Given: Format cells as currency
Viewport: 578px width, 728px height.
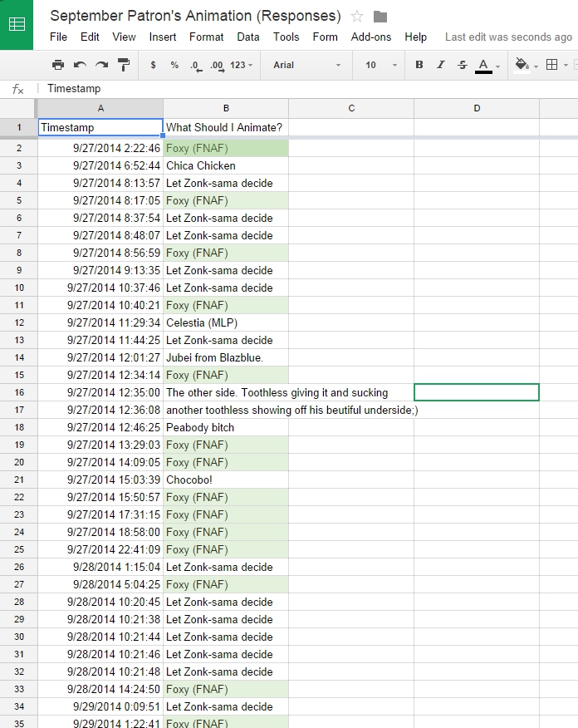Looking at the screenshot, I should [153, 65].
